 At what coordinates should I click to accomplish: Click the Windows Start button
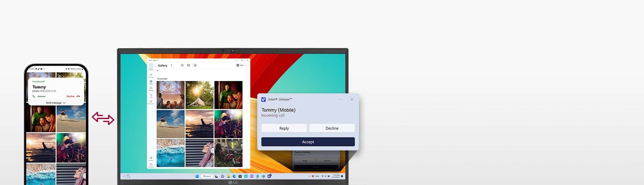pyautogui.click(x=197, y=176)
